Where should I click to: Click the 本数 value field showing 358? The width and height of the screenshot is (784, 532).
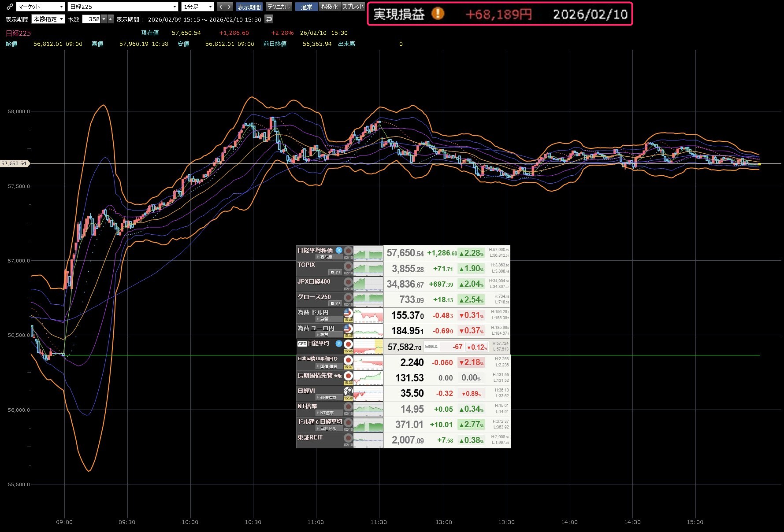point(92,19)
